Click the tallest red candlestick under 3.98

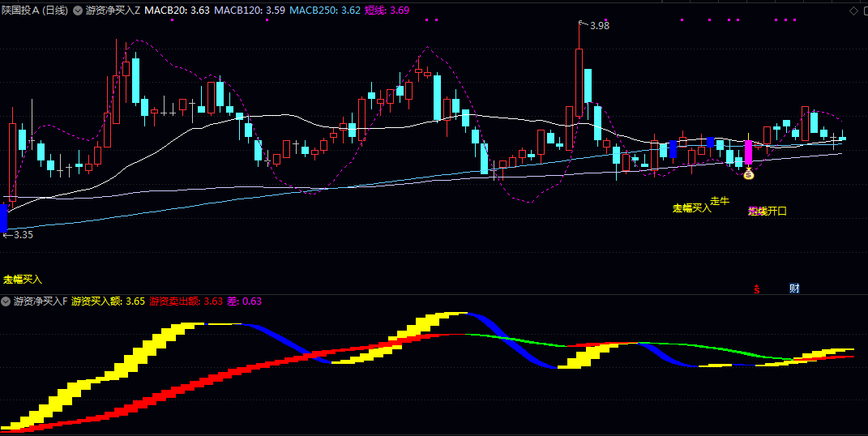point(579,83)
